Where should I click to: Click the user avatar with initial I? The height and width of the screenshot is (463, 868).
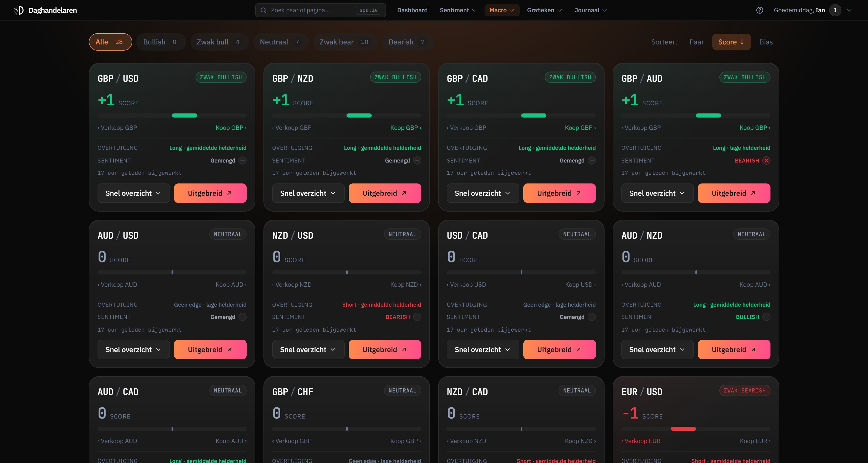pos(835,10)
